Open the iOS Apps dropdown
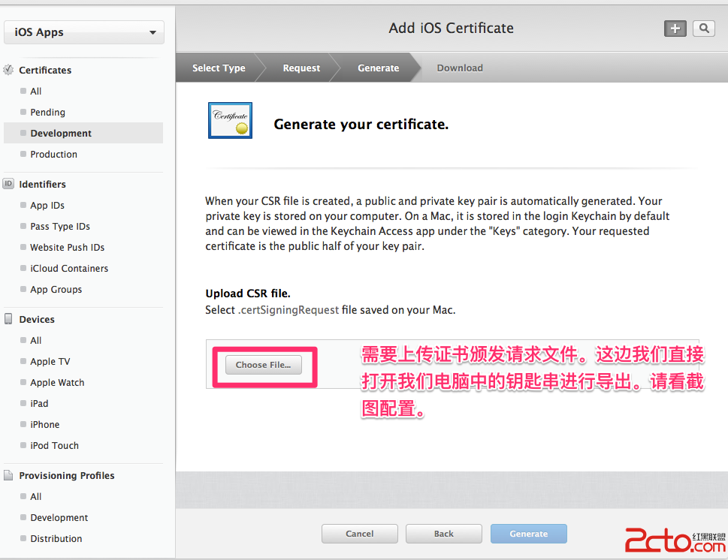 [x=84, y=32]
